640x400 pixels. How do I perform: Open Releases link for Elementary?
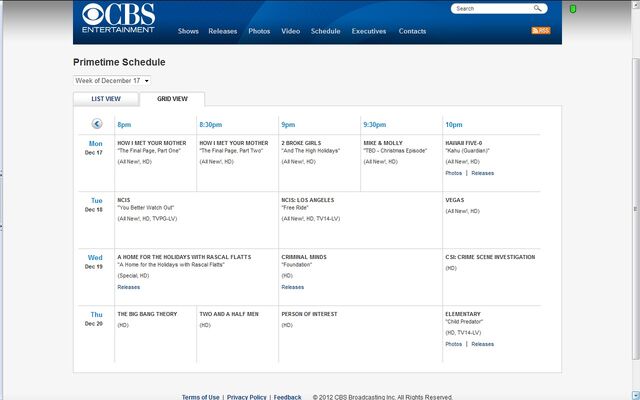click(482, 344)
